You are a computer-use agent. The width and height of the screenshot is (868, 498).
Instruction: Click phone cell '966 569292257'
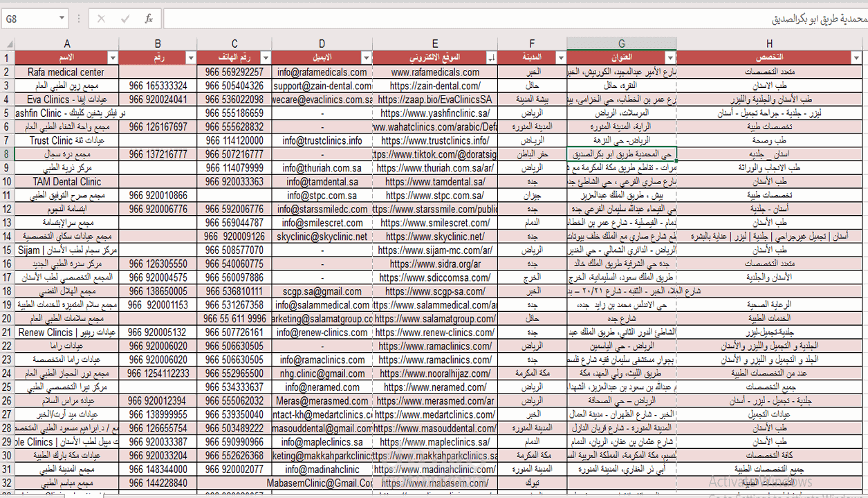234,72
